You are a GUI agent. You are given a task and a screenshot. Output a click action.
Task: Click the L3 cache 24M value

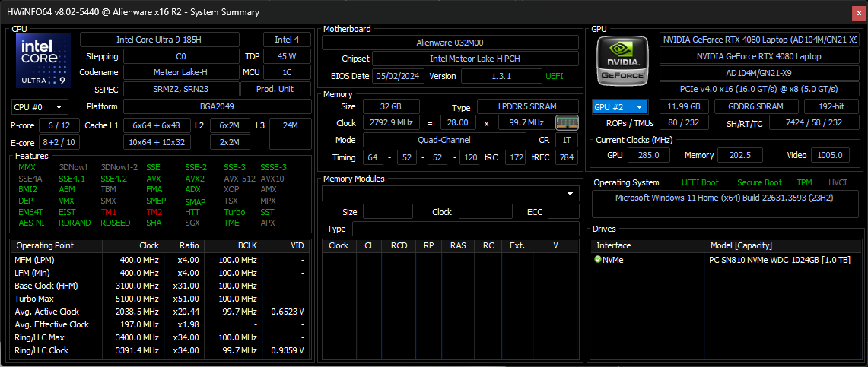290,134
